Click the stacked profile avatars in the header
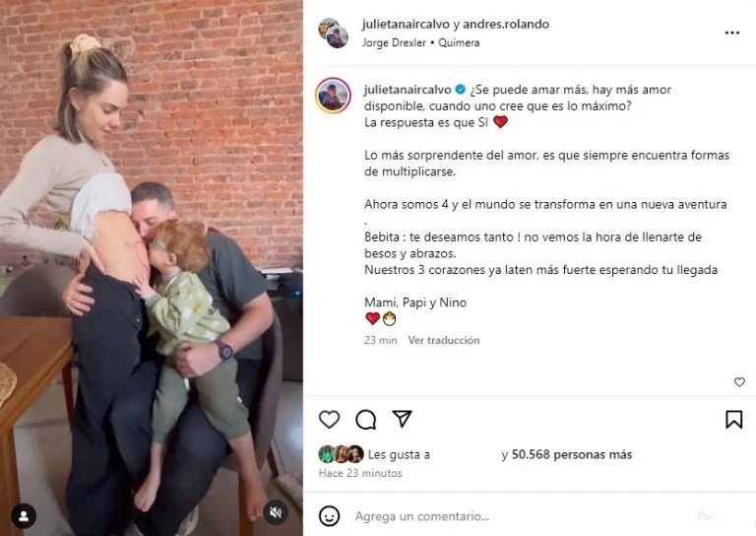The image size is (756, 536). click(x=333, y=33)
